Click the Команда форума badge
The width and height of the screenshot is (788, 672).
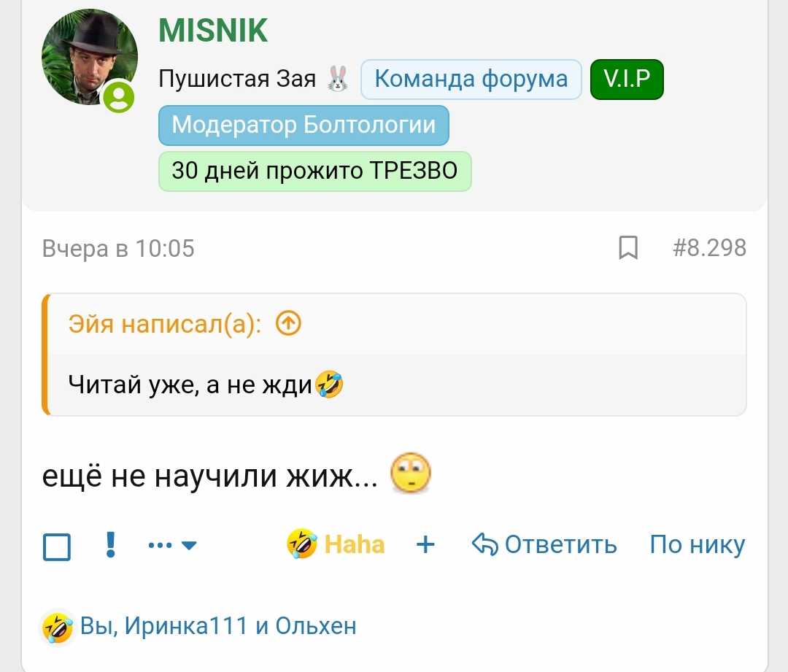(x=471, y=80)
